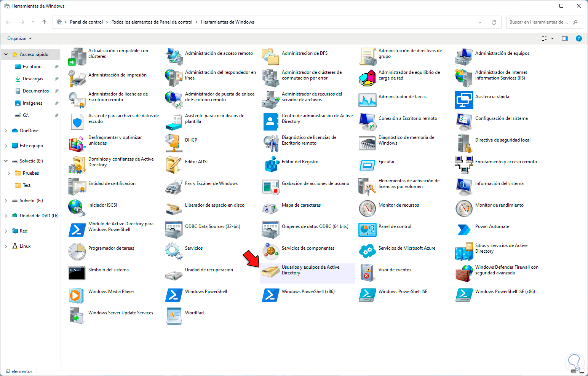Screen dimensions: 588x376
Task: Open Administración de DFS tool icon
Action: click(x=271, y=56)
